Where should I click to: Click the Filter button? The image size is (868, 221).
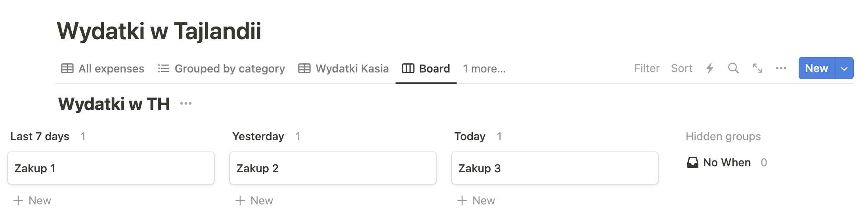point(647,69)
